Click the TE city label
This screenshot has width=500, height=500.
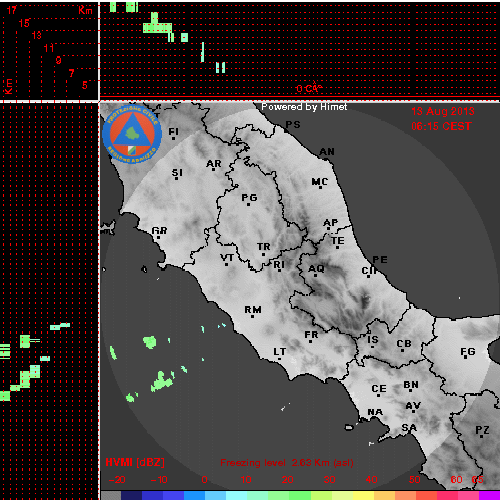pyautogui.click(x=338, y=240)
